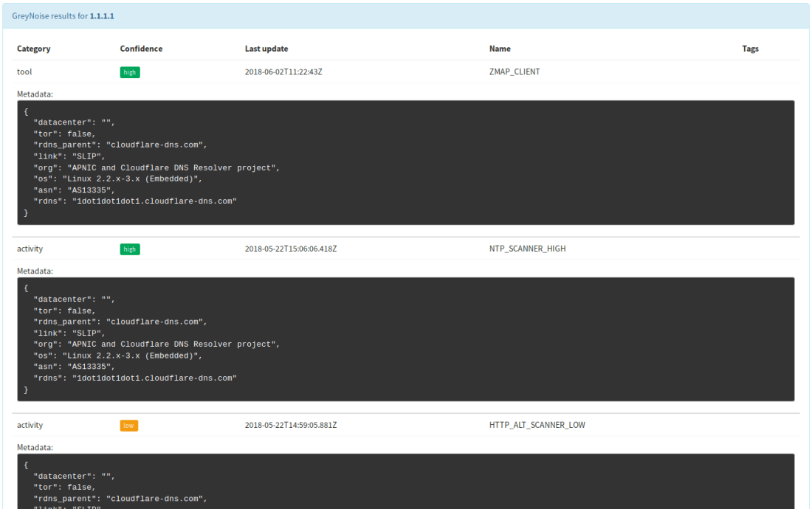This screenshot has height=509, width=812.
Task: Click the Last update column header
Action: tap(269, 49)
